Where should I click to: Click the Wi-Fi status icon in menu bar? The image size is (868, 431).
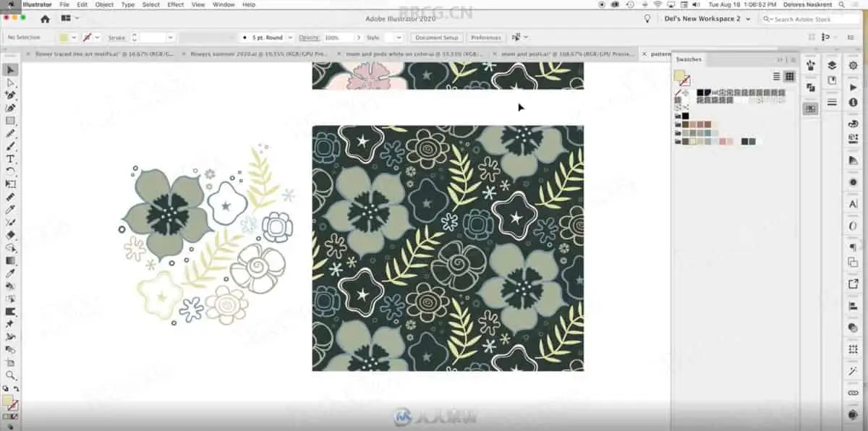coord(658,4)
